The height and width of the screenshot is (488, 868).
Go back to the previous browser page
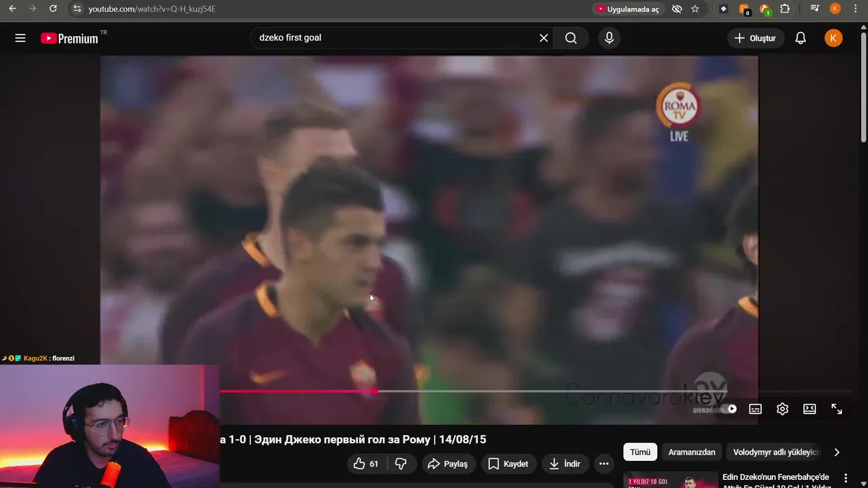point(12,9)
